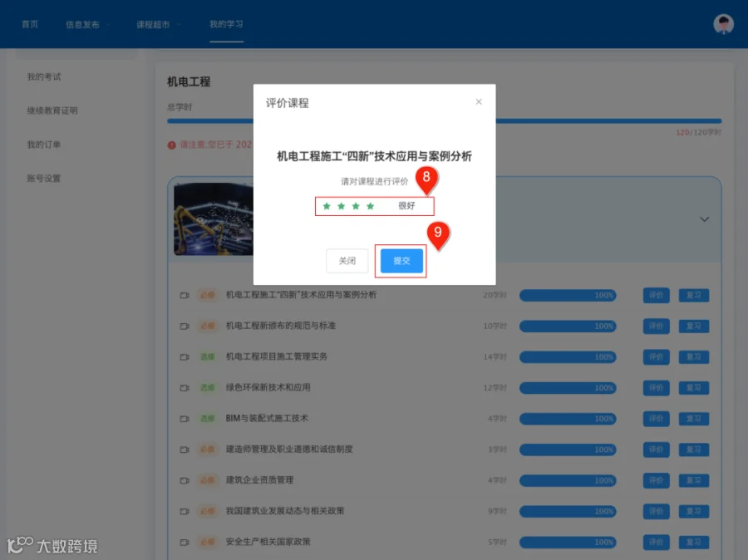Click 评价 for 绿色环保新技术和应用
Image resolution: width=748 pixels, height=560 pixels.
click(x=656, y=388)
